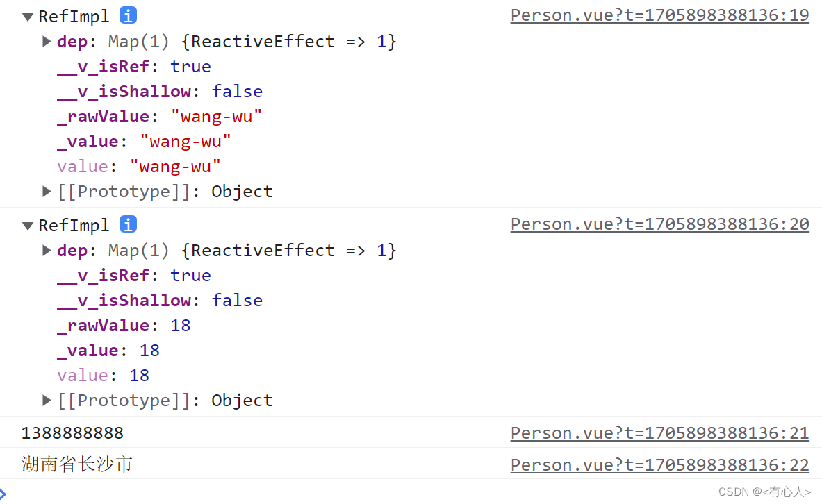Click the __v_isRef true value
822x504 pixels.
[x=190, y=66]
